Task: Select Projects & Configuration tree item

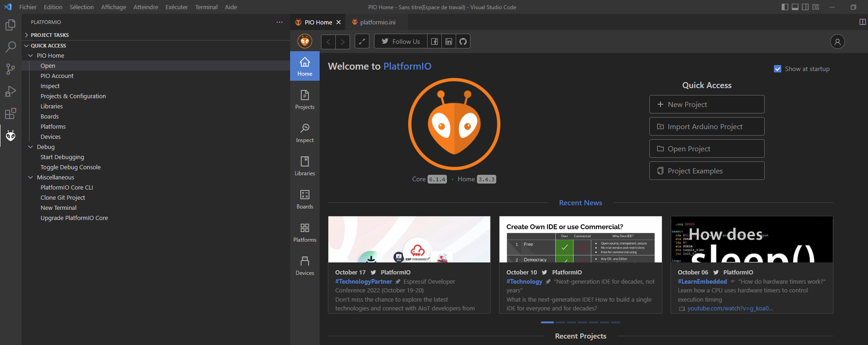Action: (73, 96)
